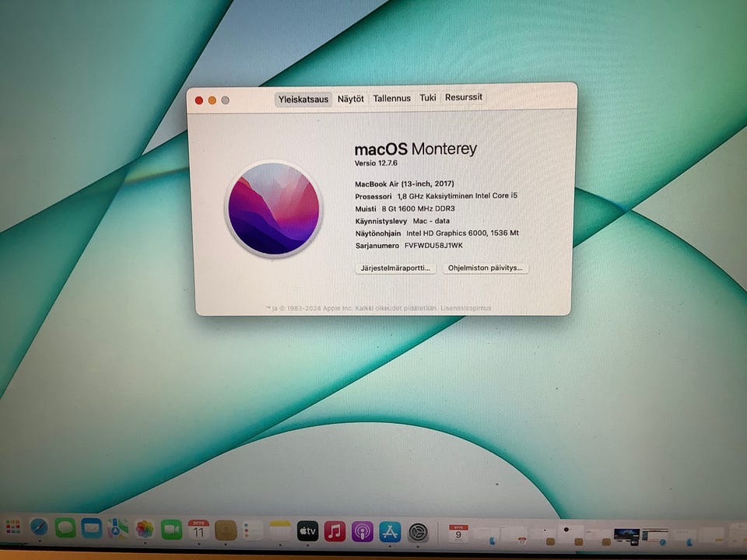This screenshot has width=747, height=560.
Task: Switch to the Tallennus tab
Action: point(391,98)
